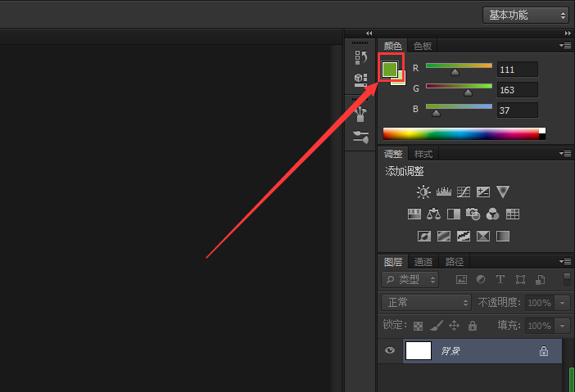Toggle lock image pixels

point(437,326)
